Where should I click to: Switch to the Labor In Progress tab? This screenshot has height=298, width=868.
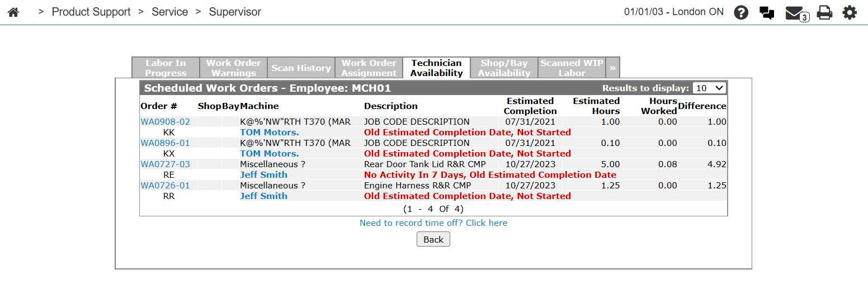166,68
